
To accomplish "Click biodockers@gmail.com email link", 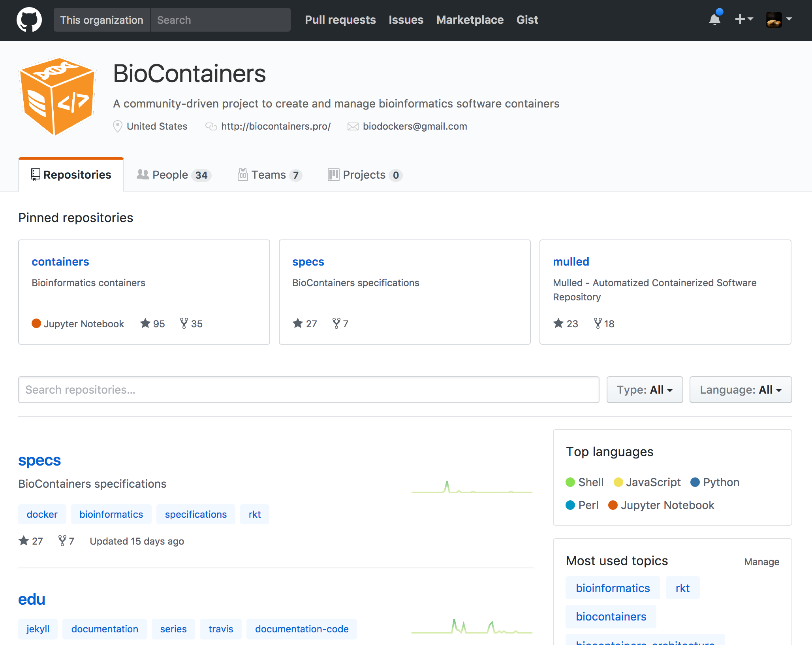I will click(x=415, y=126).
